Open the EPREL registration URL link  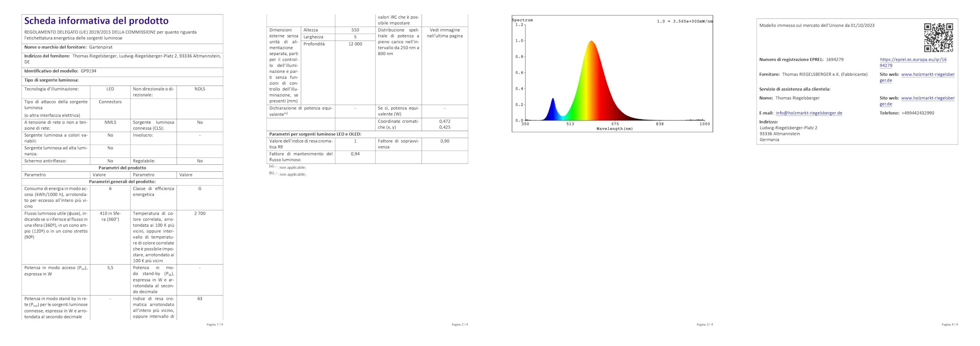click(913, 62)
